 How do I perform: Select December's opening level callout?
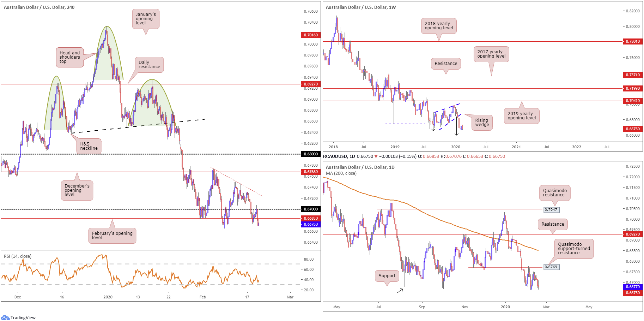pos(77,190)
